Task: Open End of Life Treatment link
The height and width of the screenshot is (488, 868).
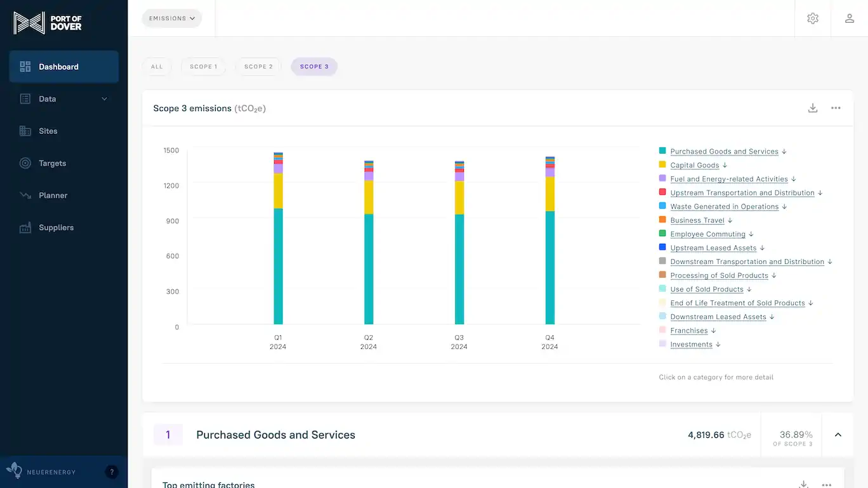Action: [x=738, y=303]
